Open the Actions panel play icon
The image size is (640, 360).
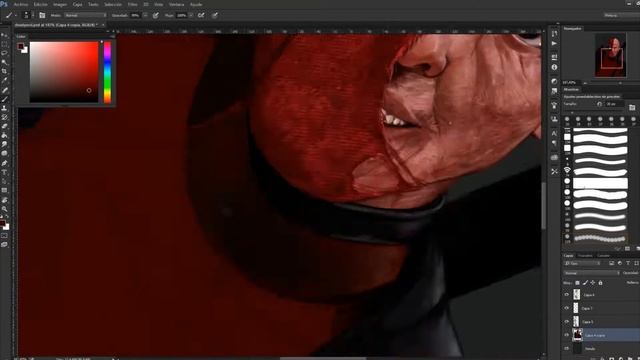tap(554, 43)
